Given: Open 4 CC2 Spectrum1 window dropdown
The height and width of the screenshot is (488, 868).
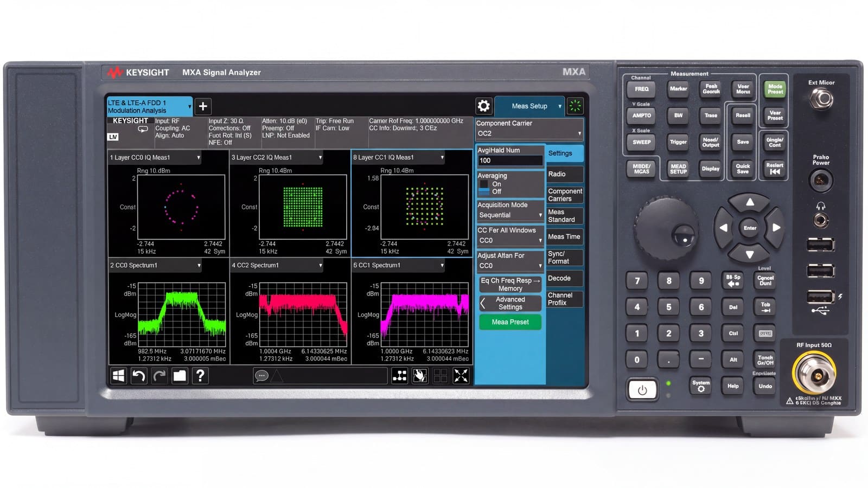Looking at the screenshot, I should pyautogui.click(x=277, y=265).
